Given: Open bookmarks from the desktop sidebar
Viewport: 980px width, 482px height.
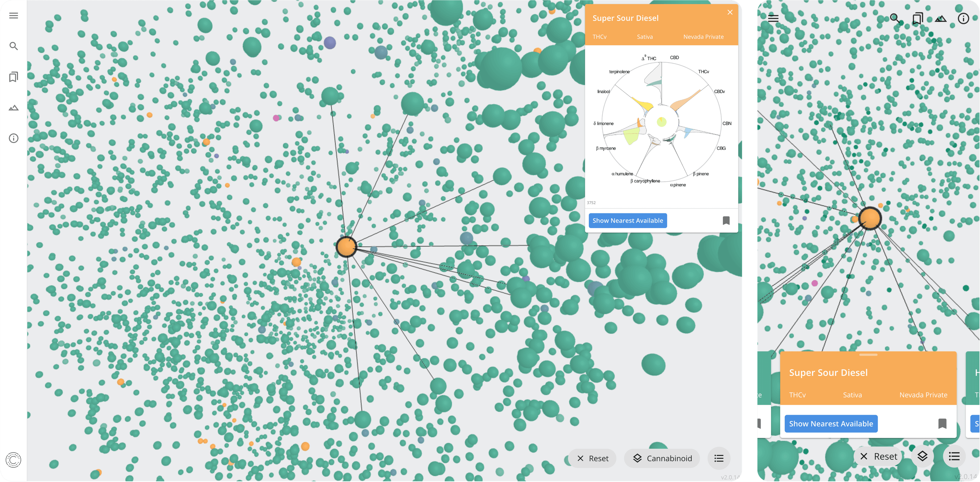Looking at the screenshot, I should click(x=14, y=77).
